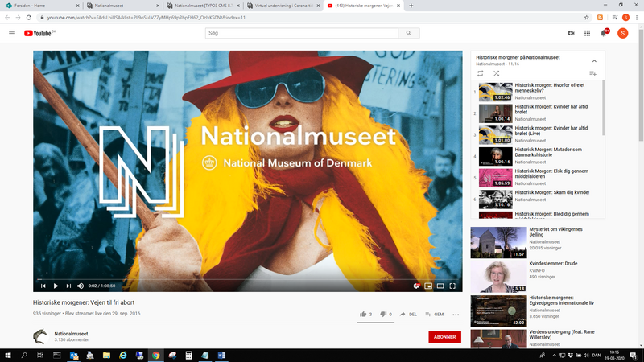Click the playlist panel scrollbar
The height and width of the screenshot is (362, 644).
pos(603,108)
